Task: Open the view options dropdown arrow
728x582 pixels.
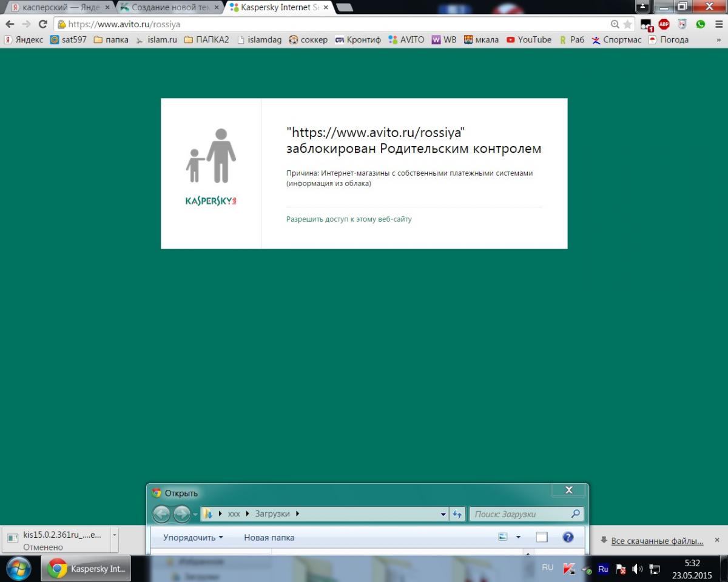Action: click(518, 537)
